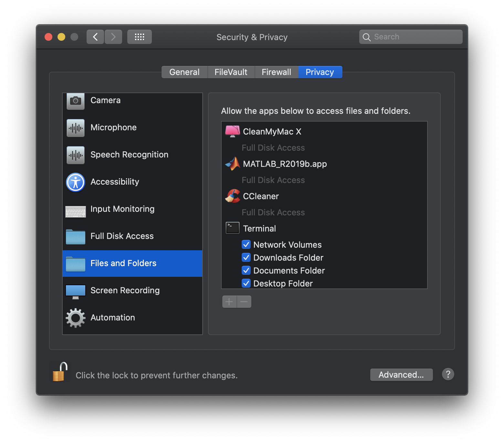Minimize window with the yellow button
The image size is (504, 443).
click(x=61, y=37)
